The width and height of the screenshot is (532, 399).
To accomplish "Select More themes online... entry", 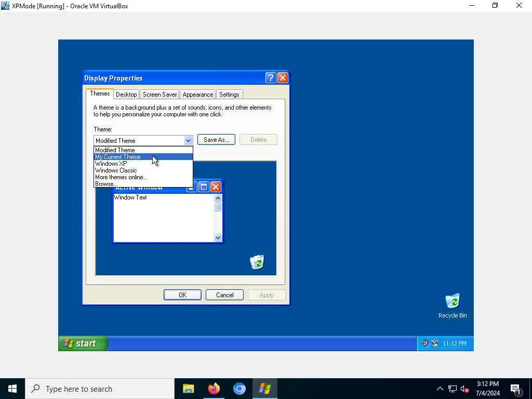I will pyautogui.click(x=143, y=177).
